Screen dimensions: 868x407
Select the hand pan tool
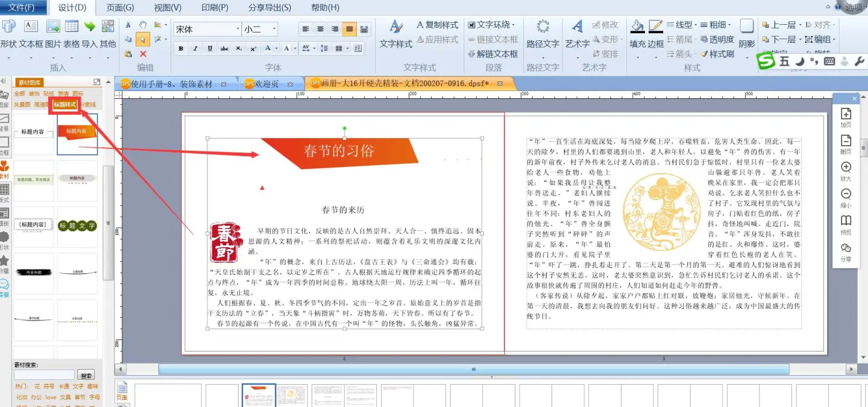[x=143, y=25]
